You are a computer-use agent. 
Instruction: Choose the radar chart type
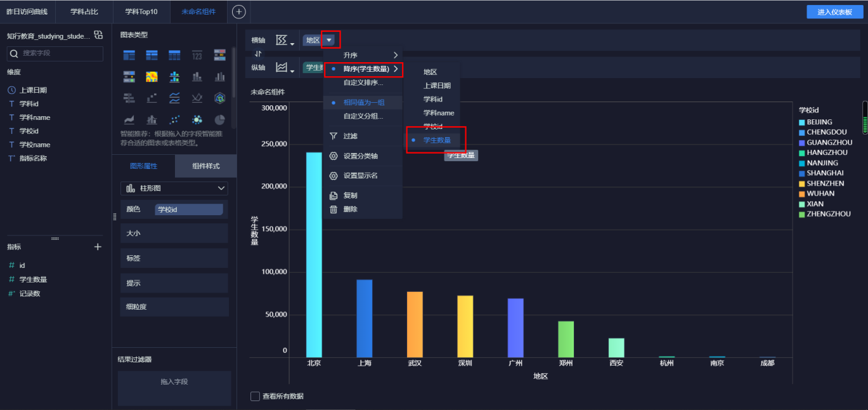click(x=220, y=98)
